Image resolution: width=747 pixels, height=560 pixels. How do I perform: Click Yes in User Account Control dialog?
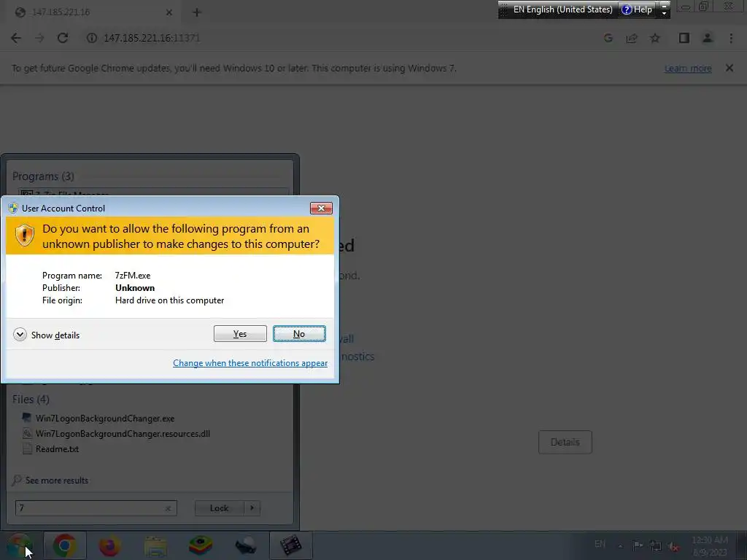point(240,334)
